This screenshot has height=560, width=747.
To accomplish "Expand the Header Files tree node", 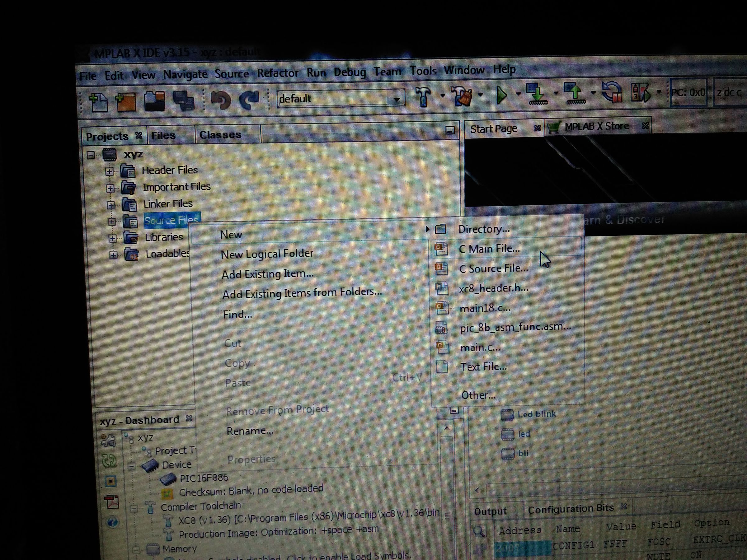I will [109, 171].
